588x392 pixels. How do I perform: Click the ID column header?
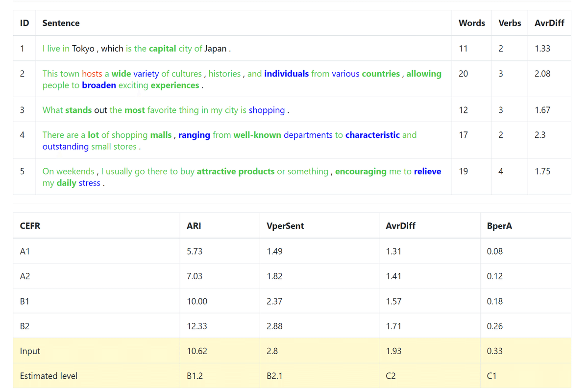24,23
